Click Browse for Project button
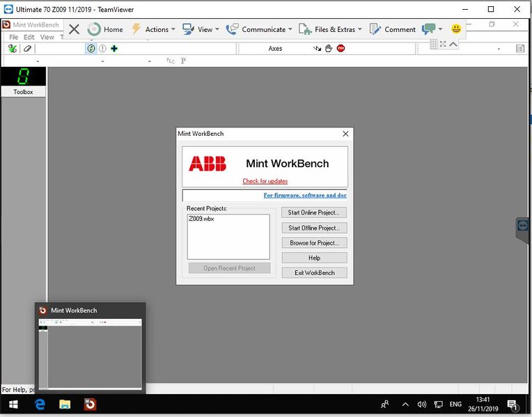This screenshot has width=532, height=417. (x=314, y=243)
